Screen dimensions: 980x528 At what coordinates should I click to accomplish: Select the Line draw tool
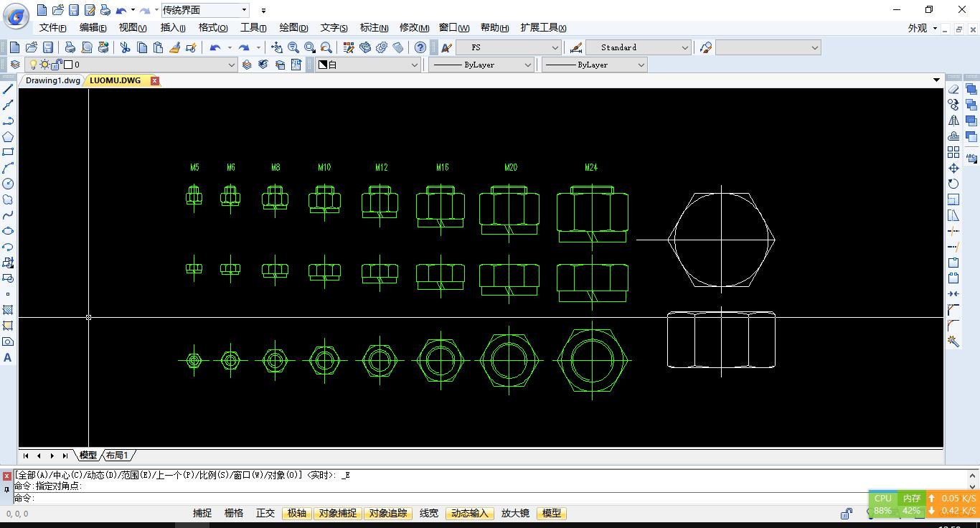pyautogui.click(x=8, y=90)
